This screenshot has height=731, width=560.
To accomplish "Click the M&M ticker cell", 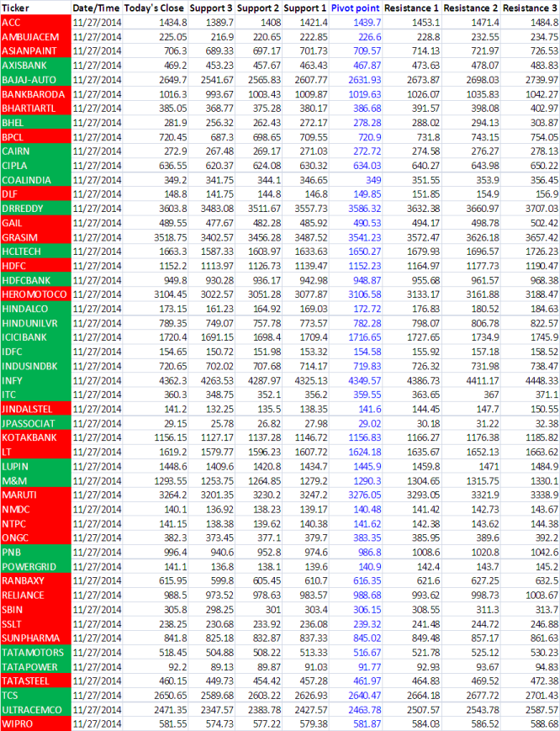I will (x=35, y=480).
